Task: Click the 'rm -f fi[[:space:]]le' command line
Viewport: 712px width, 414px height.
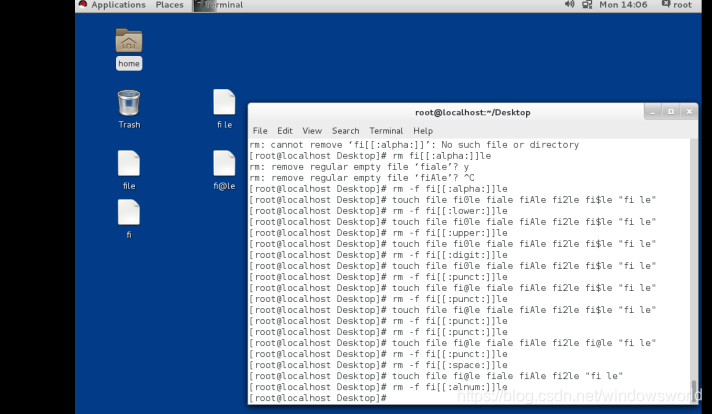Action: (x=378, y=365)
